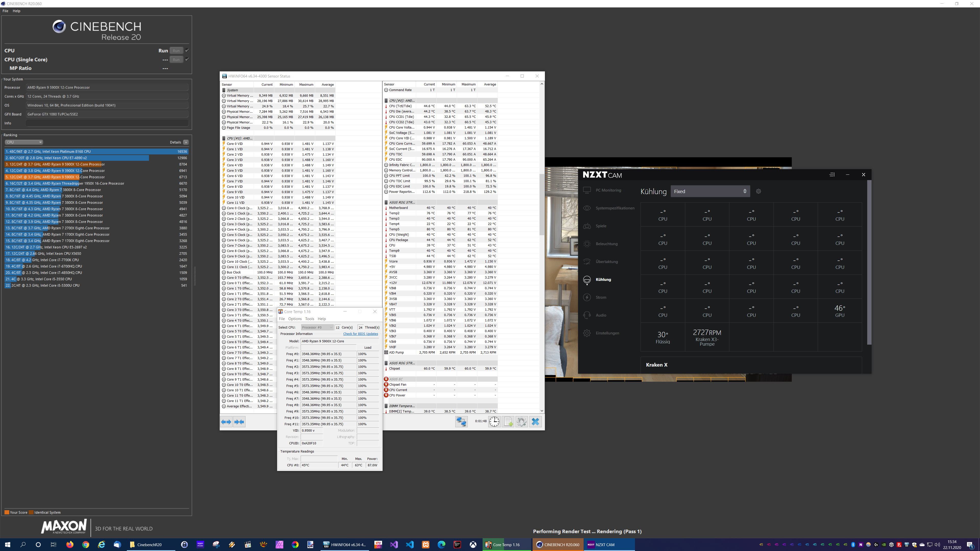Open Google Chrome from the taskbar

point(85,545)
